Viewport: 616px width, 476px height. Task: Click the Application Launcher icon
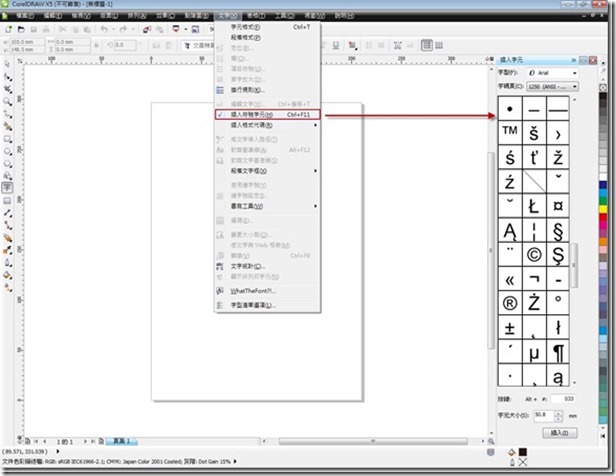(x=176, y=29)
